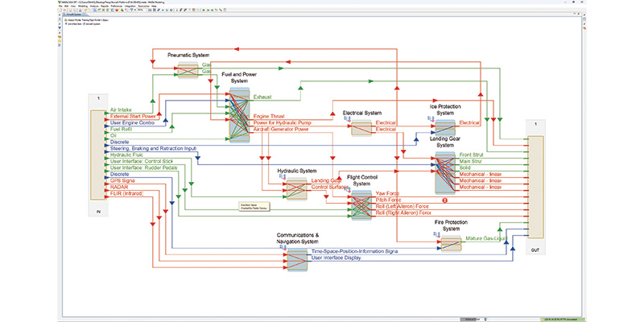The height and width of the screenshot is (322, 644).
Task: Click the User Engine Control port label
Action: [x=132, y=123]
